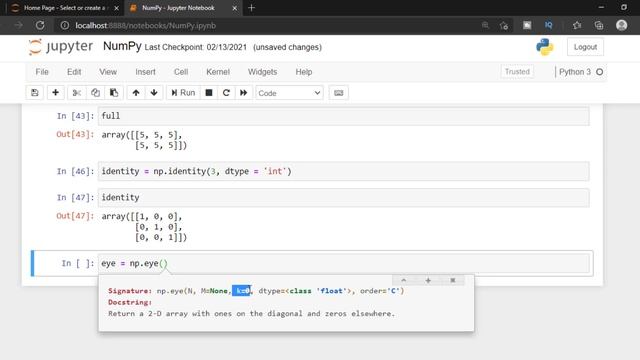Viewport: 640px width, 360px height.
Task: Open the Insert menu
Action: click(145, 72)
